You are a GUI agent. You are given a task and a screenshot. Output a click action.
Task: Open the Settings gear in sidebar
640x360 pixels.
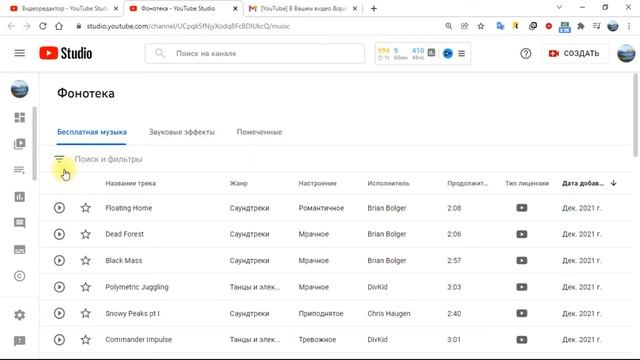20,315
